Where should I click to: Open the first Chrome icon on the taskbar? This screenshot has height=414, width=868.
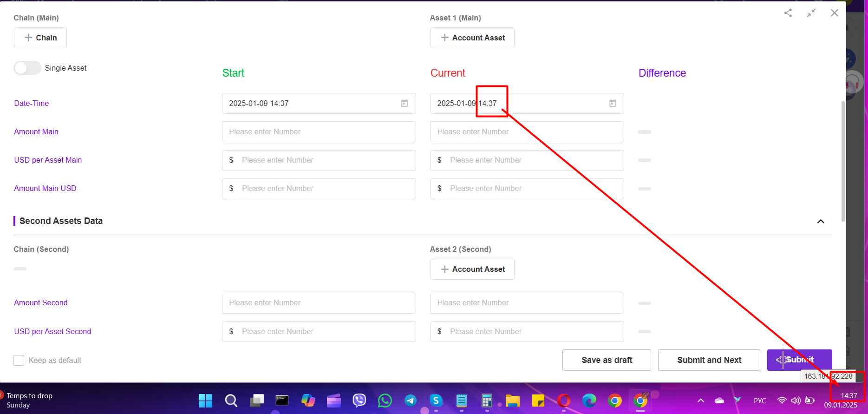[x=615, y=401]
